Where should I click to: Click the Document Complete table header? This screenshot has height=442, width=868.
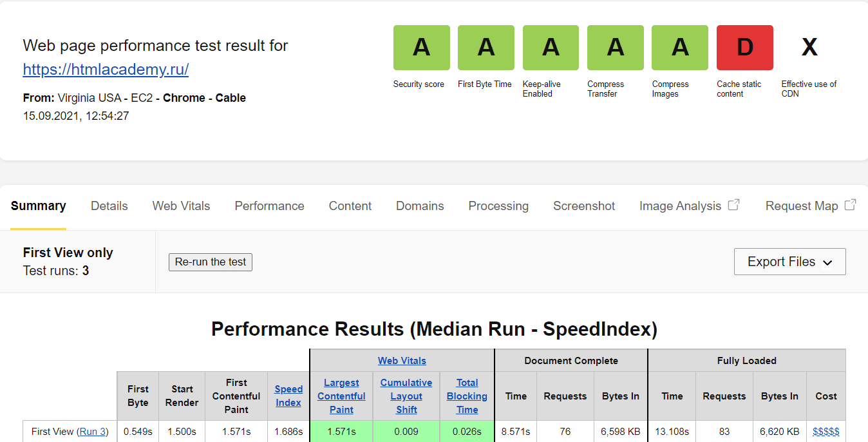571,361
